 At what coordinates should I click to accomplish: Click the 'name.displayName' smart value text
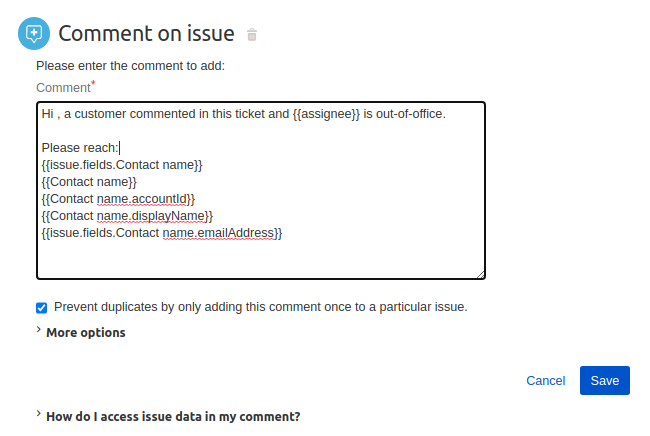tap(151, 216)
